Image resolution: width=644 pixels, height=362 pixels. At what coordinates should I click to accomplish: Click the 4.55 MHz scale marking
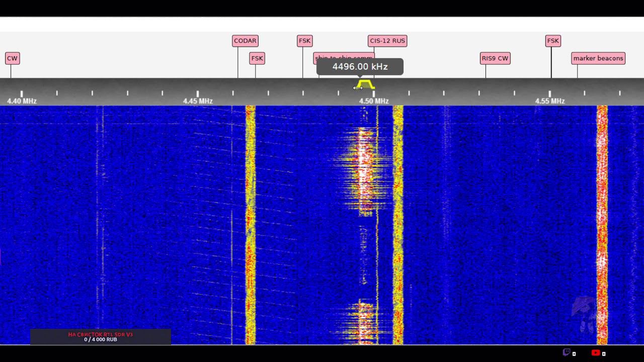coord(550,101)
